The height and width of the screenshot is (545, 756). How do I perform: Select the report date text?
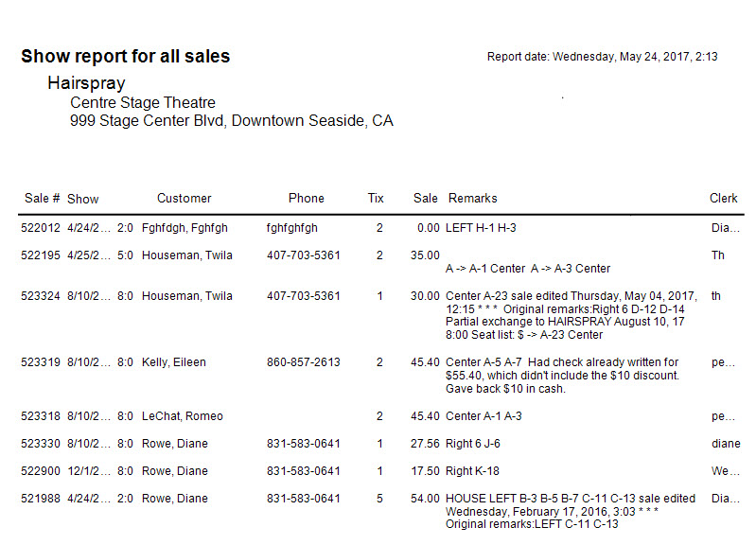(602, 57)
